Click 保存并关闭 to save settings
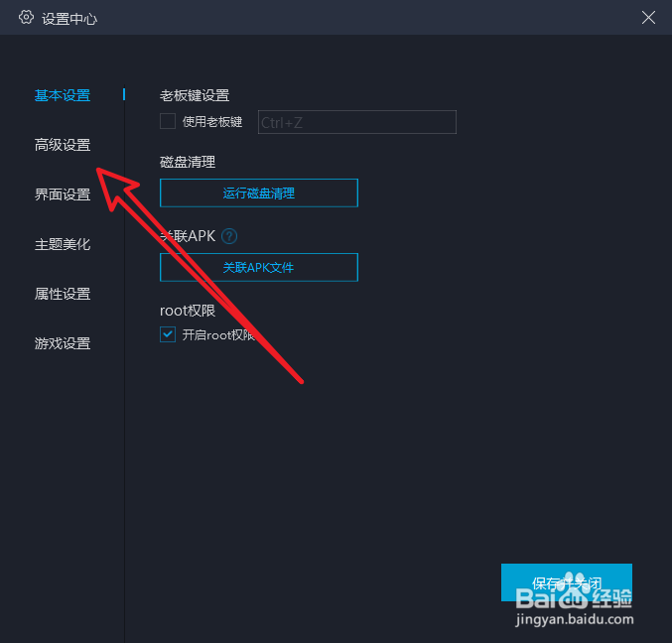Screen dimensions: 672x643 coord(567,582)
